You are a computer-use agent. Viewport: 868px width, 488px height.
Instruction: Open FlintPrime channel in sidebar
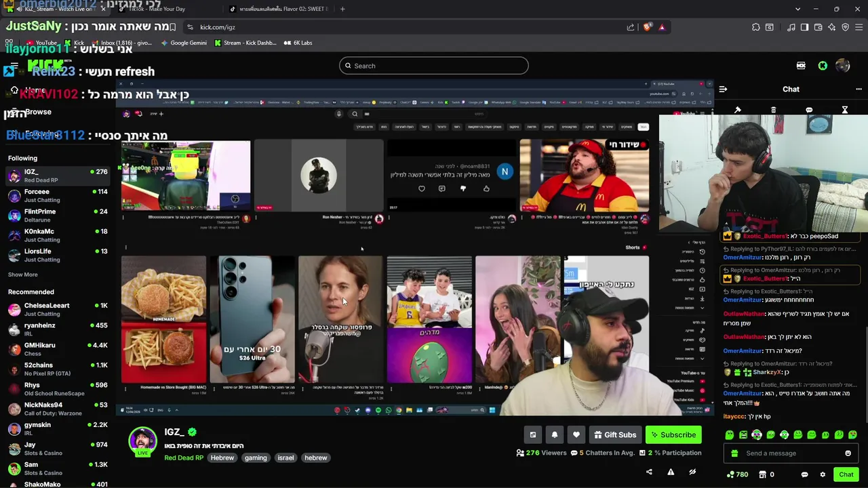pyautogui.click(x=57, y=216)
